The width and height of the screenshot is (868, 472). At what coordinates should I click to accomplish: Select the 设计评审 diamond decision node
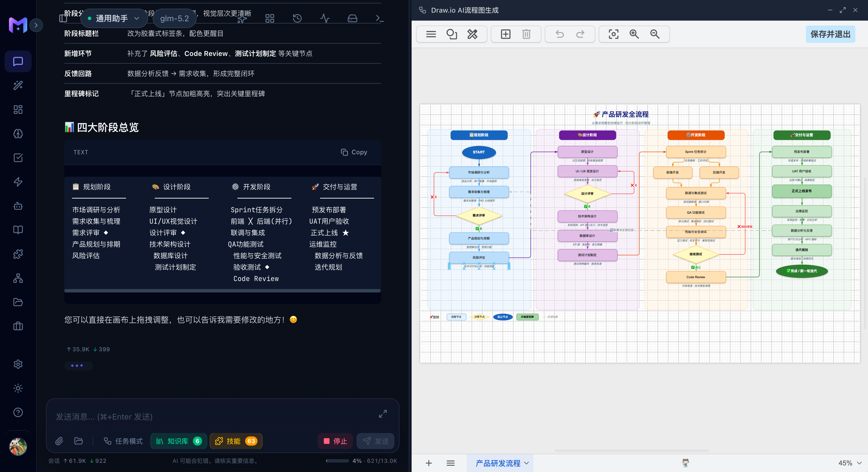(587, 194)
